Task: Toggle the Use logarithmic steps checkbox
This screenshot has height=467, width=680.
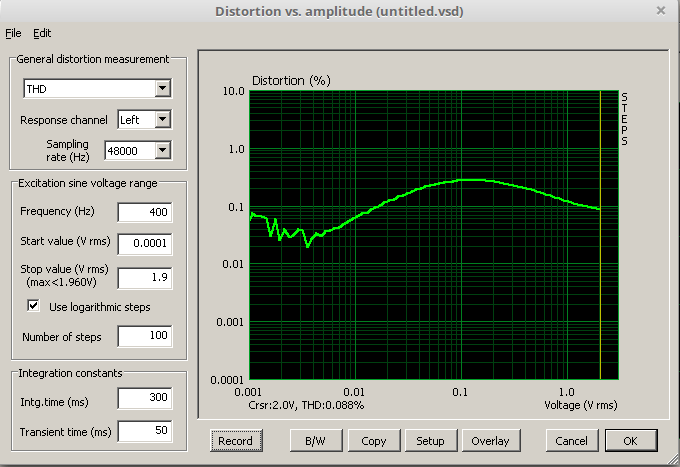Action: [x=33, y=306]
